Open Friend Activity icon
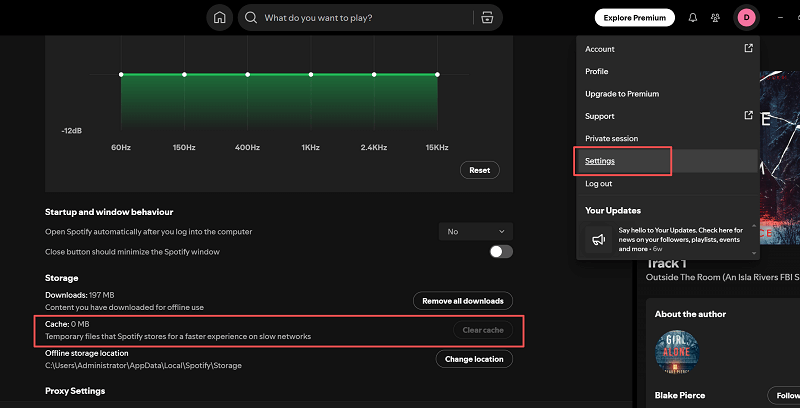 [715, 18]
